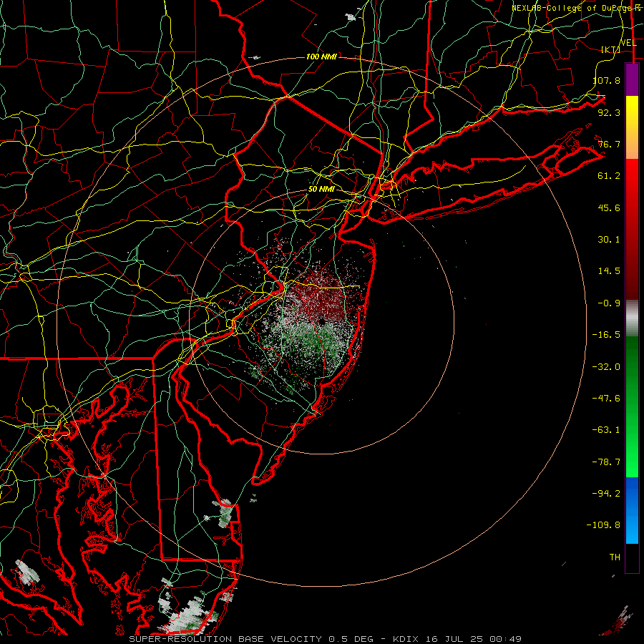
Task: Click the 45.6 knots legend label
Action: coord(609,208)
